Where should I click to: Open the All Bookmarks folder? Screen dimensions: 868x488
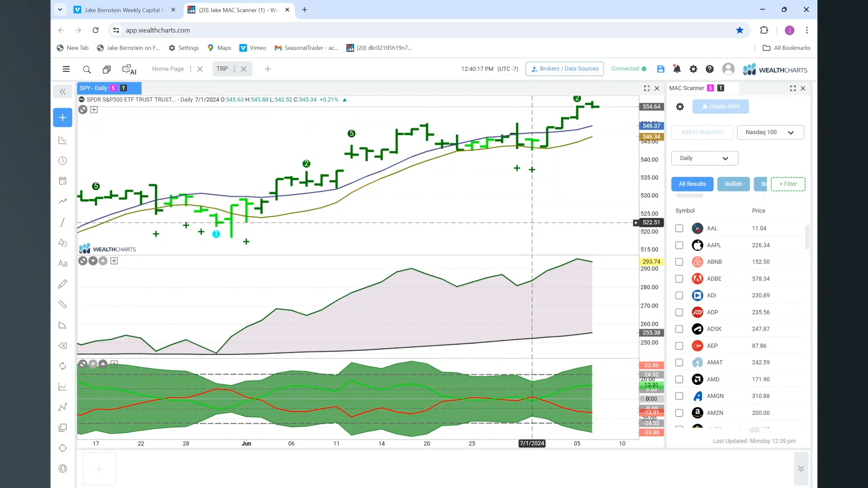pyautogui.click(x=786, y=48)
